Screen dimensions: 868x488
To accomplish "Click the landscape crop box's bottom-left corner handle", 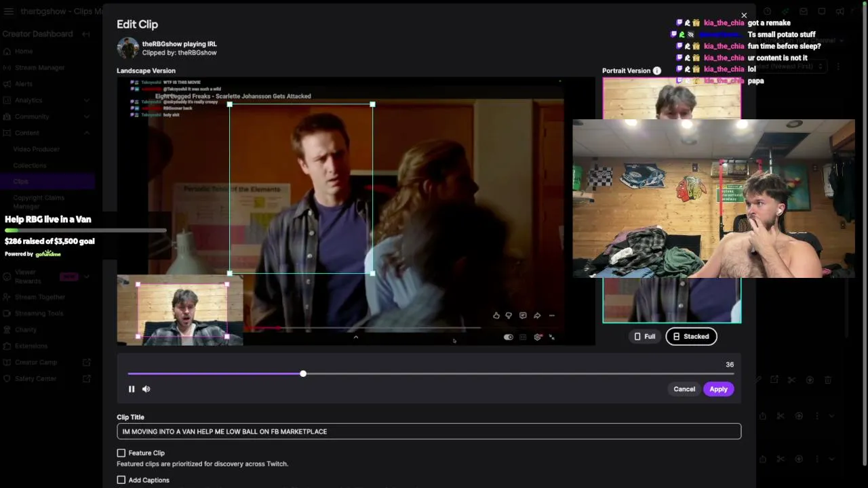I will click(x=230, y=274).
